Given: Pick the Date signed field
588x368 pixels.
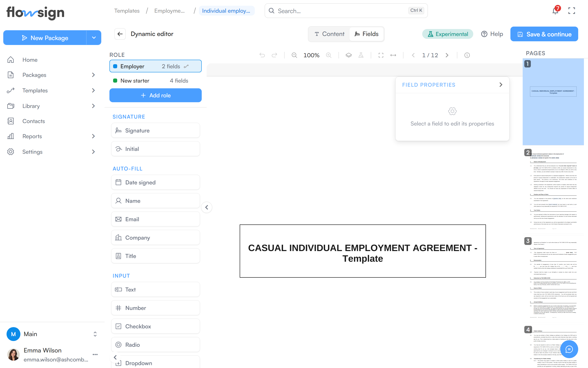Looking at the screenshot, I should (156, 182).
